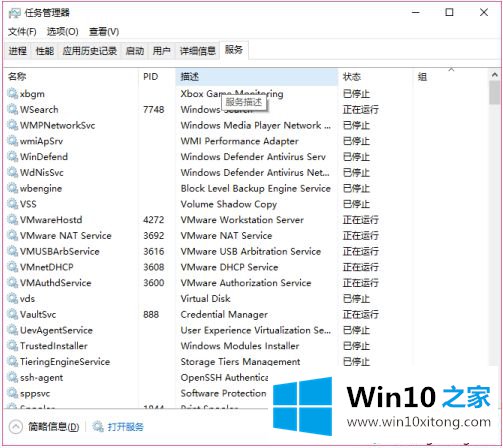Click 'Storage Tiers Management' description
The image size is (503, 448).
coord(240,362)
